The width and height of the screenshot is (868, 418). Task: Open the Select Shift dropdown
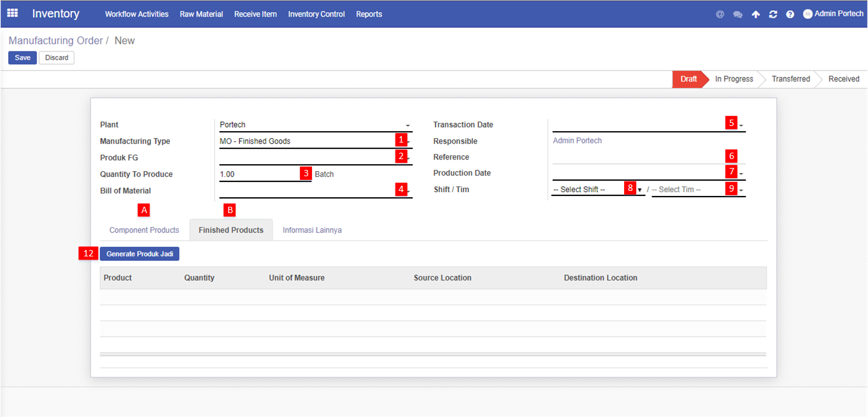coord(597,190)
